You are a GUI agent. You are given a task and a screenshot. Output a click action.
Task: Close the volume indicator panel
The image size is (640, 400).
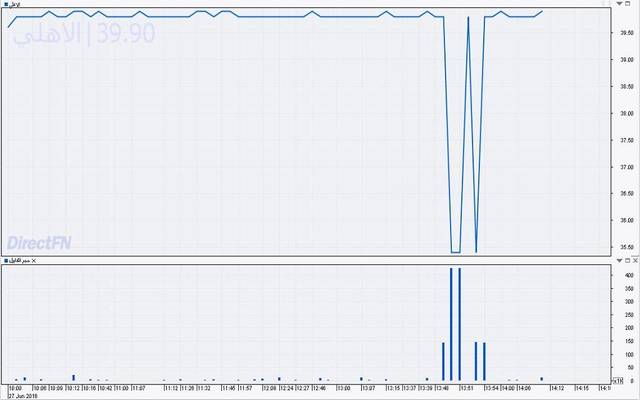[34, 260]
